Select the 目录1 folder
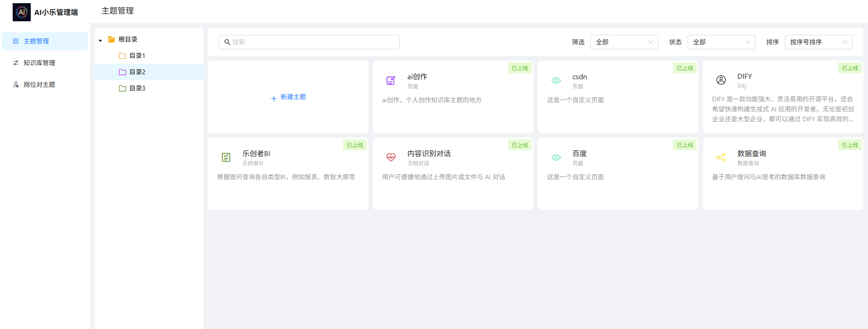The height and width of the screenshot is (329, 868). [x=137, y=56]
